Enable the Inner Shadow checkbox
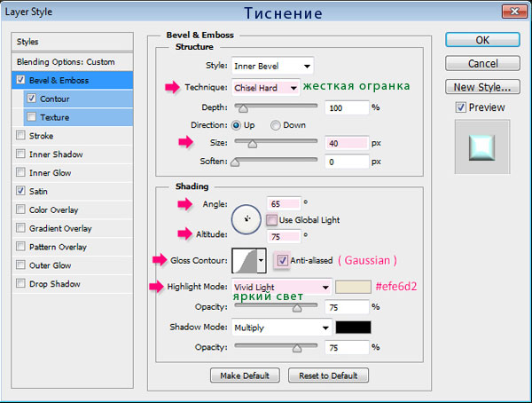The height and width of the screenshot is (403, 532). [x=20, y=154]
